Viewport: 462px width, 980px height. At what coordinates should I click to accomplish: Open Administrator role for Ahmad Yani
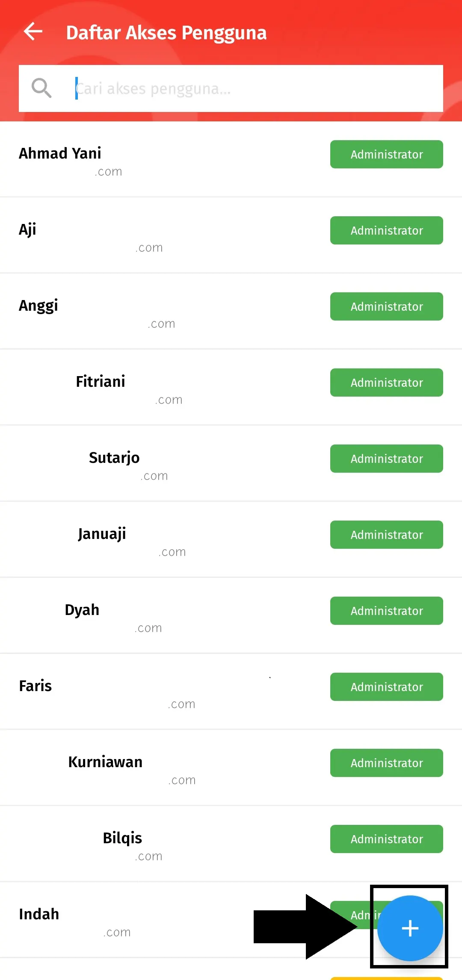click(386, 154)
